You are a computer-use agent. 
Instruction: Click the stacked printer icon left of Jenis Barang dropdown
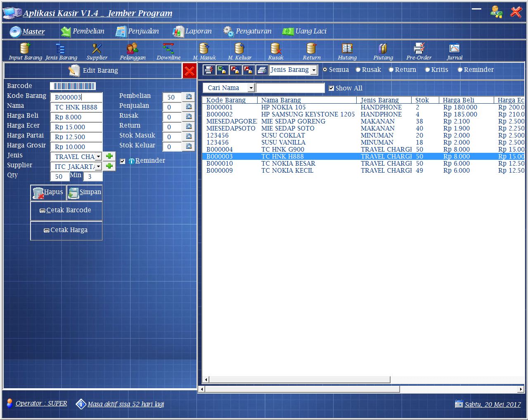tap(262, 70)
